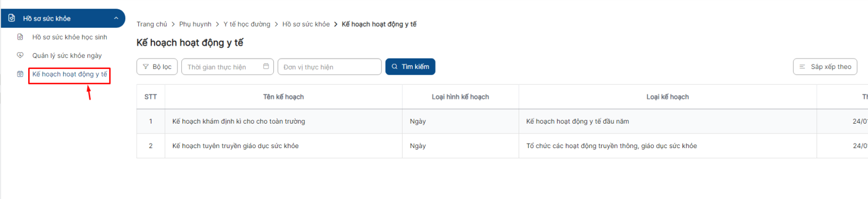
Task: Click the Hồ sơ sức khỏe học sinh icon
Action: coord(20,37)
